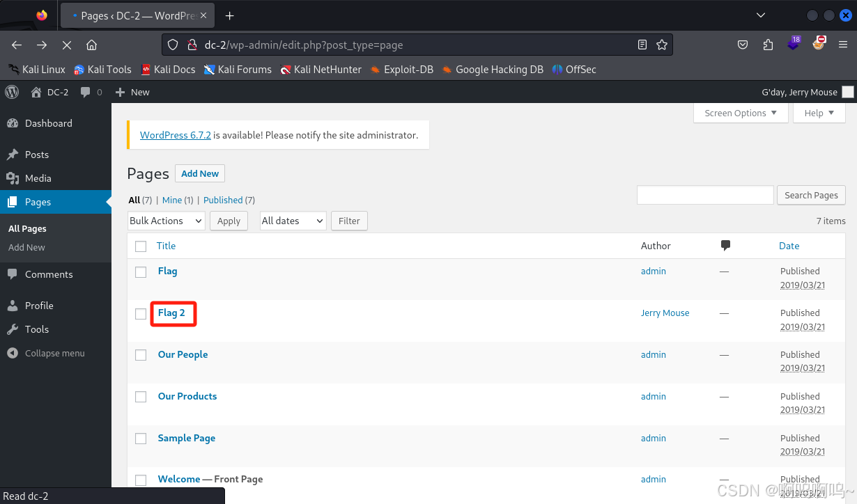Open a new browser tab
This screenshot has height=504, width=857.
(x=230, y=15)
